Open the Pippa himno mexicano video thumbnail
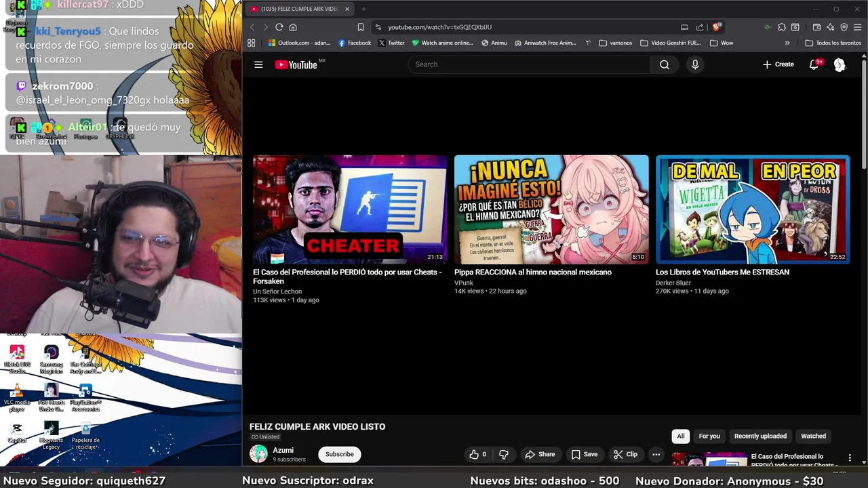This screenshot has width=868, height=488. [551, 209]
